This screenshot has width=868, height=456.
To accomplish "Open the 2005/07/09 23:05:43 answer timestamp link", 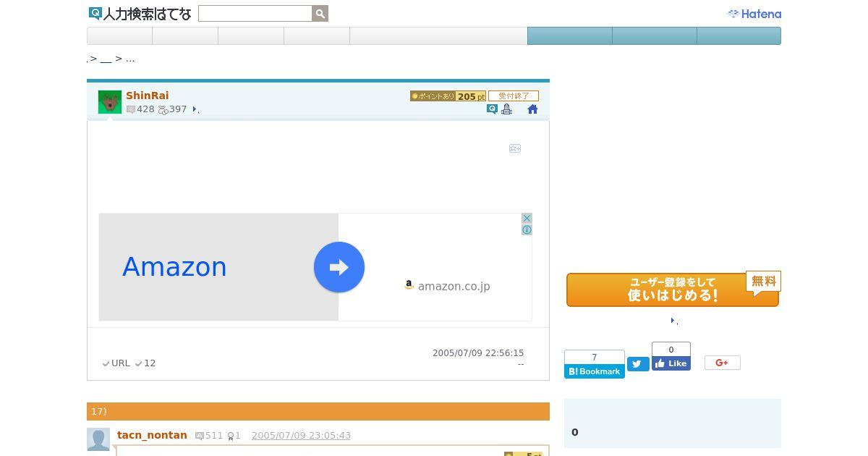I will click(301, 436).
